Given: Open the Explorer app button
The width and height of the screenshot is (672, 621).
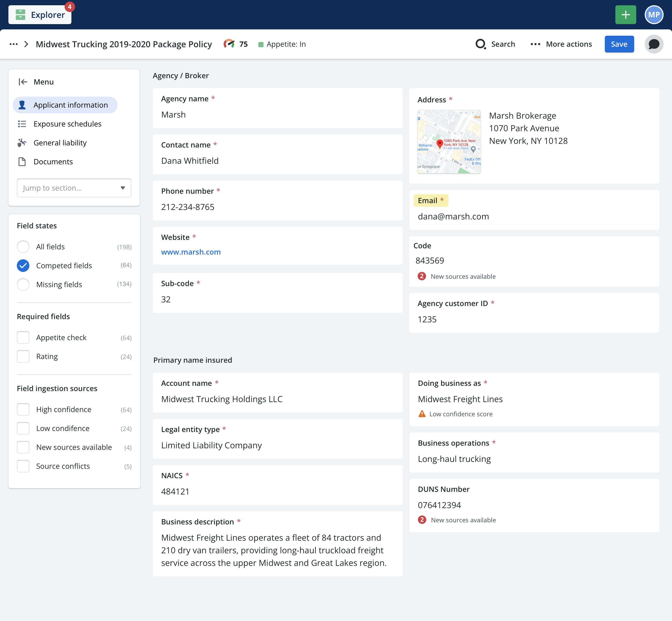Looking at the screenshot, I should point(40,15).
